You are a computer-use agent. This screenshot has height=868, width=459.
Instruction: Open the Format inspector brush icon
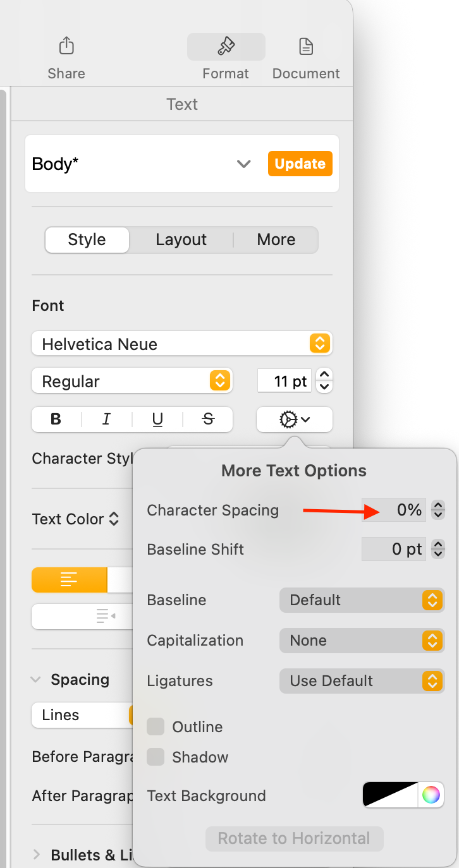[x=226, y=46]
